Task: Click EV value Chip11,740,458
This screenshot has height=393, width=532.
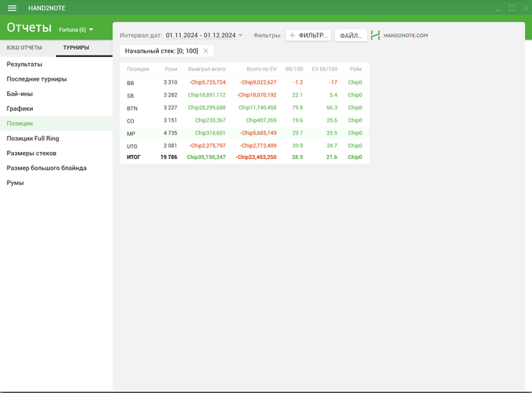Action: tap(258, 108)
